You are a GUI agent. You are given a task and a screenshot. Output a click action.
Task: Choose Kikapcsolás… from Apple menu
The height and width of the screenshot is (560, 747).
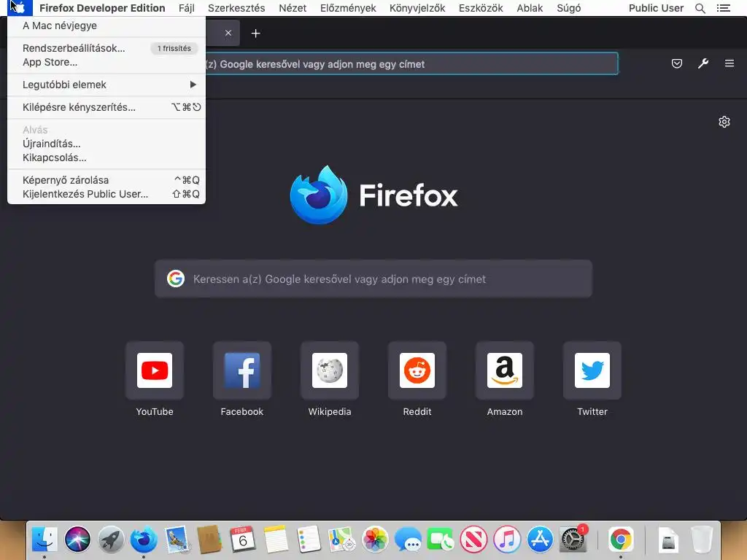tap(107, 157)
